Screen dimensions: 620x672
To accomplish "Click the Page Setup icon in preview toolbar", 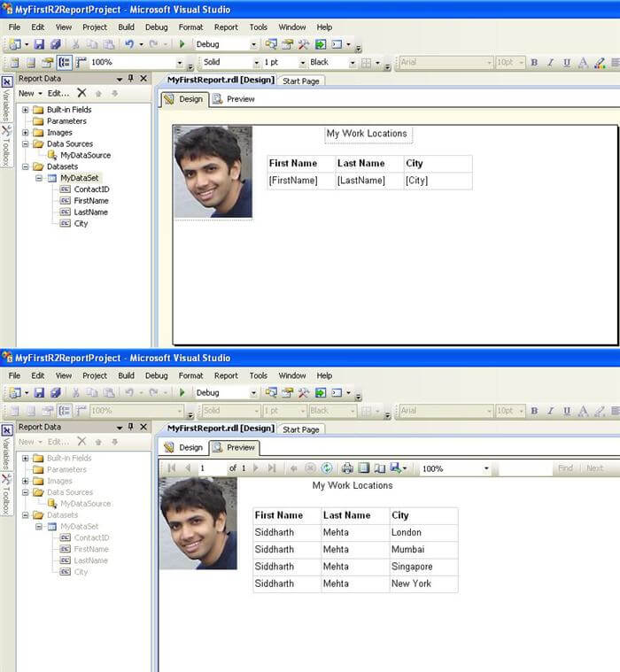I will (x=380, y=468).
